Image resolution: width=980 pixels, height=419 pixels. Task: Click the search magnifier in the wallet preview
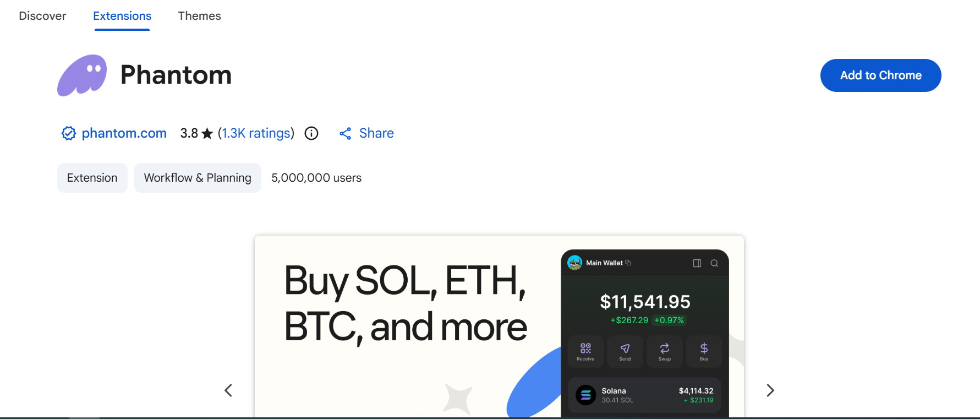(714, 263)
